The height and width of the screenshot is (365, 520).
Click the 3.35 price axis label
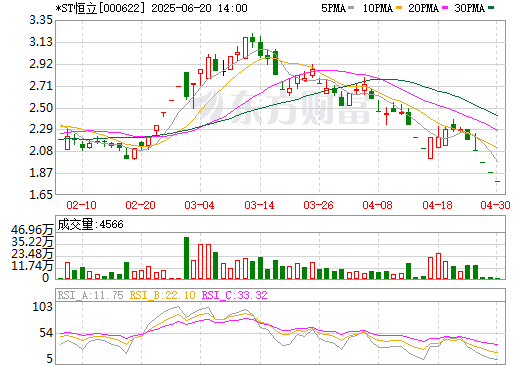(x=41, y=20)
